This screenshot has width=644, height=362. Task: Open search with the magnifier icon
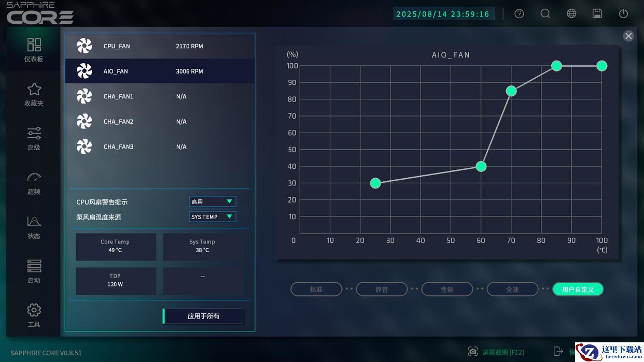coord(545,13)
